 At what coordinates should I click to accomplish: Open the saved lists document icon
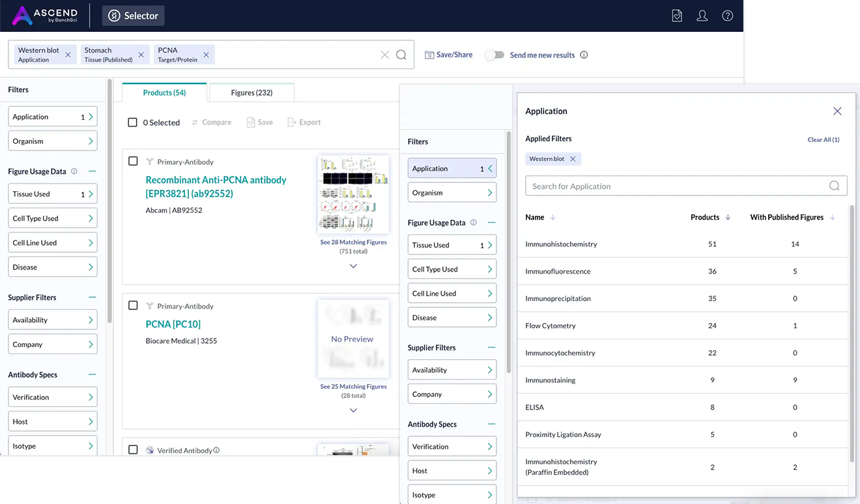(x=676, y=15)
